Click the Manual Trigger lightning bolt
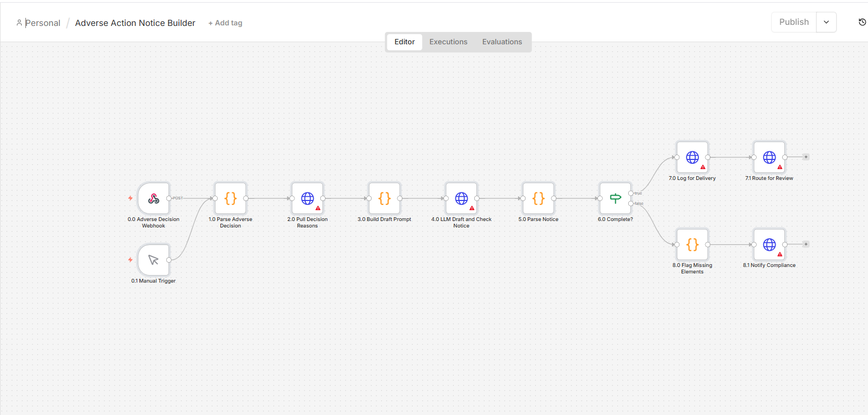Screen dimensions: 868x415 click(x=130, y=260)
